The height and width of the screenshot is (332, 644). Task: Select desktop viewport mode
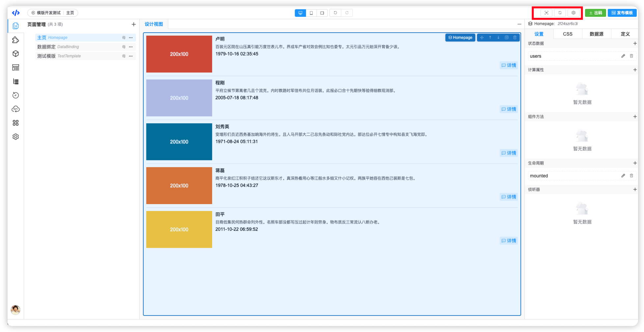tap(300, 13)
